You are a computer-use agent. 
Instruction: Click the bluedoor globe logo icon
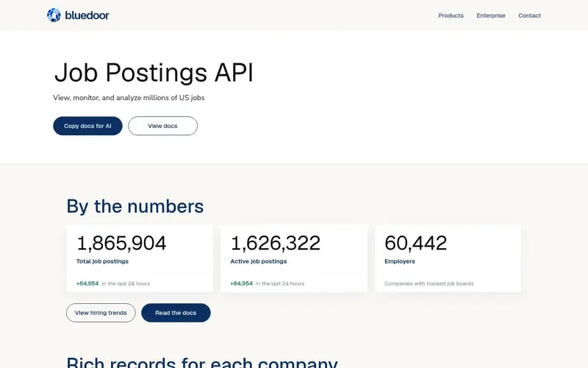tap(54, 15)
